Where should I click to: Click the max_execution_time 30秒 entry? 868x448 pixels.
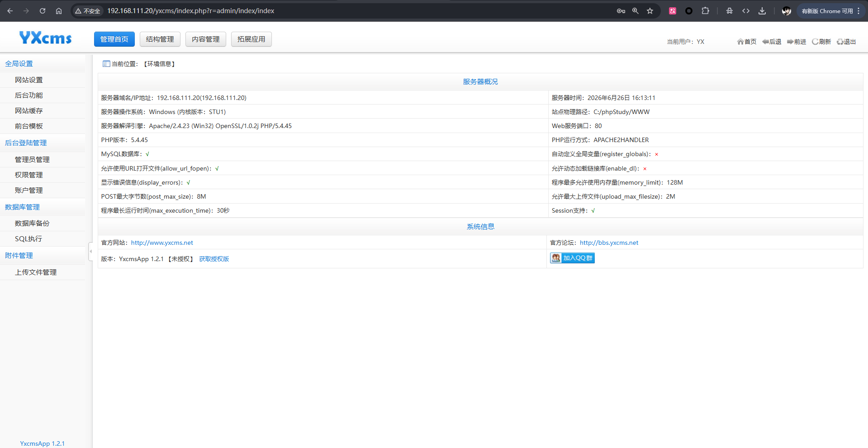[x=165, y=210]
